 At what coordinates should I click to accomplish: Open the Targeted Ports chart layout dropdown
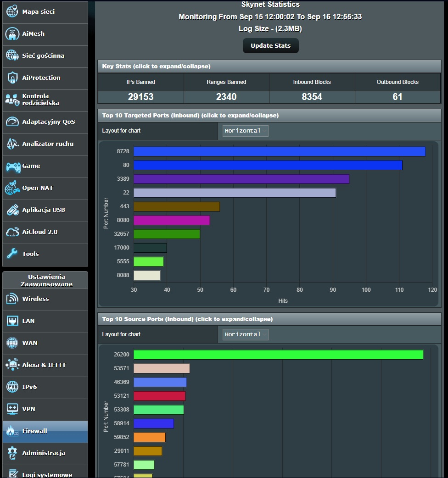(245, 131)
